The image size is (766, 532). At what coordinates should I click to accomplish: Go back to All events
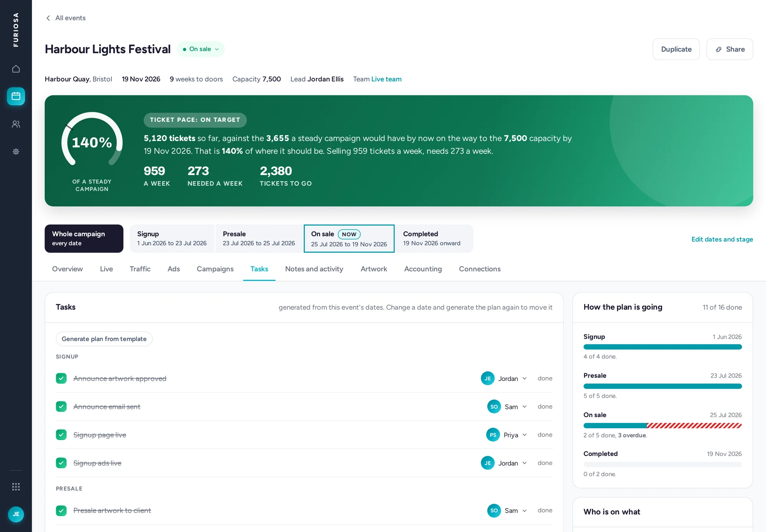coord(66,18)
